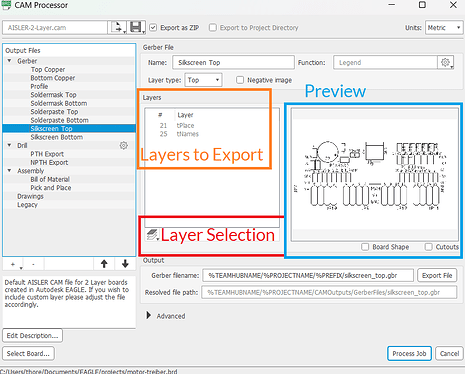Collapse the Drill tree section
465x374 pixels.
point(10,145)
